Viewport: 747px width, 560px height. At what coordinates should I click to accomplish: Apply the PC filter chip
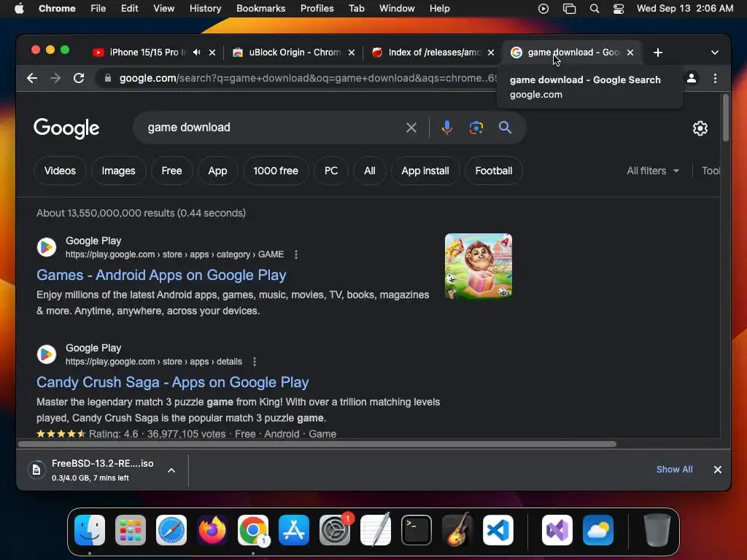[x=331, y=171]
